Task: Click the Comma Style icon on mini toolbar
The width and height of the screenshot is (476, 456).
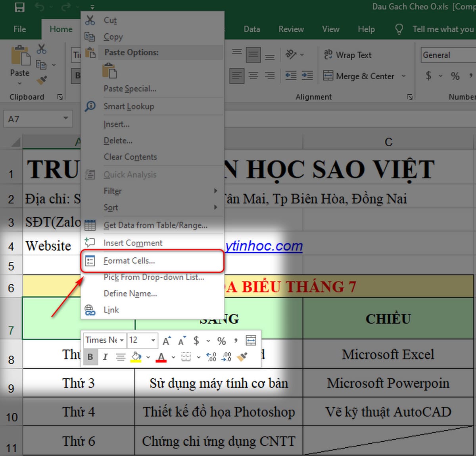Action: (236, 340)
